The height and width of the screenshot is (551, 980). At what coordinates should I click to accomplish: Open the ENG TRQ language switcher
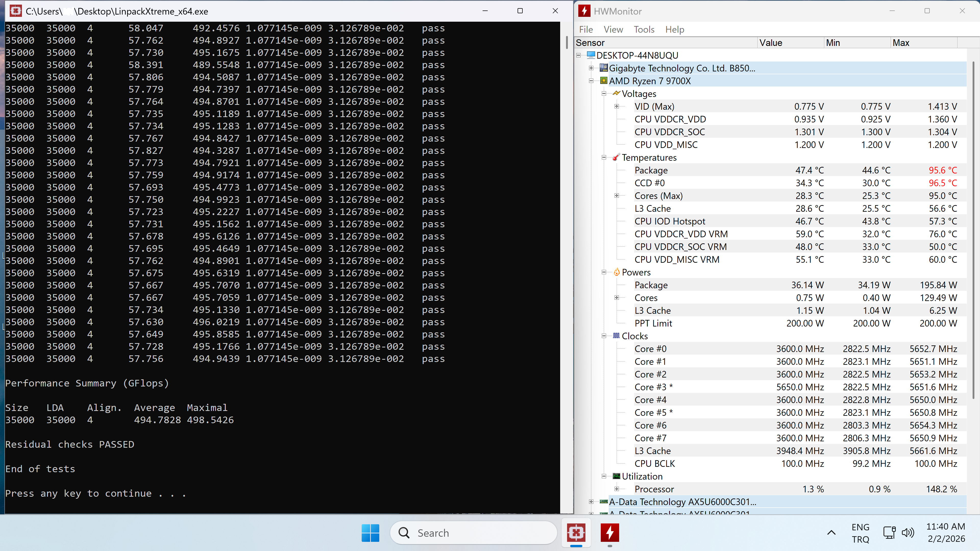861,533
